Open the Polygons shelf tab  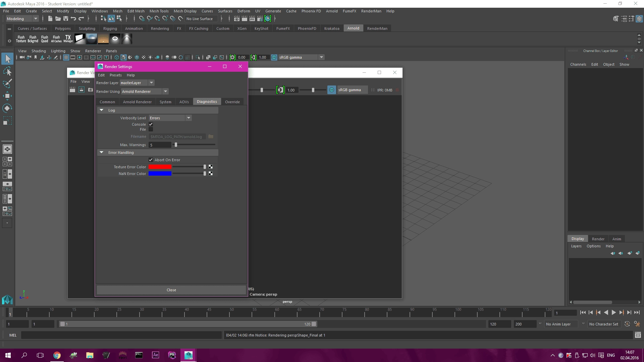coord(63,28)
